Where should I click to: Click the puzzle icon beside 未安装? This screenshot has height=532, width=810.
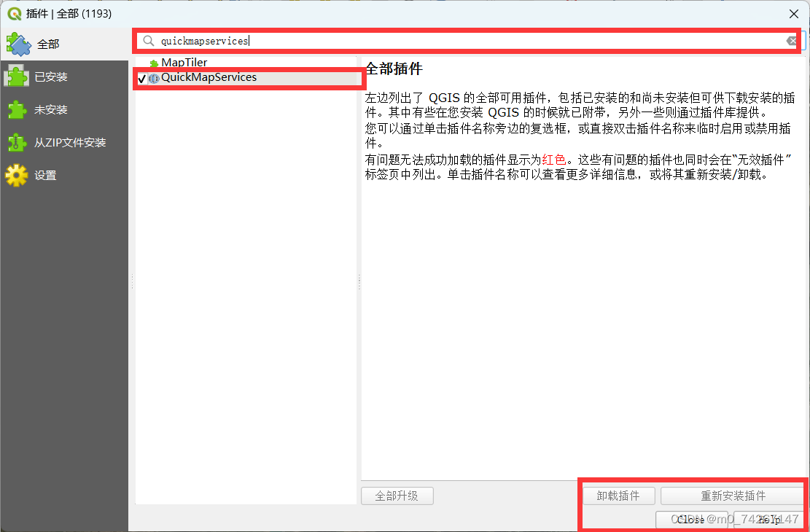coord(17,109)
